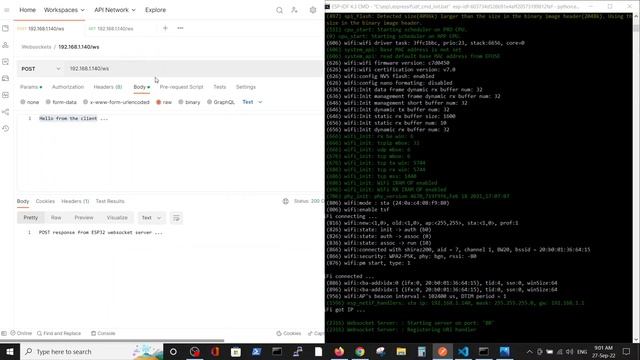
Task: Select the none body type
Action: 30,102
